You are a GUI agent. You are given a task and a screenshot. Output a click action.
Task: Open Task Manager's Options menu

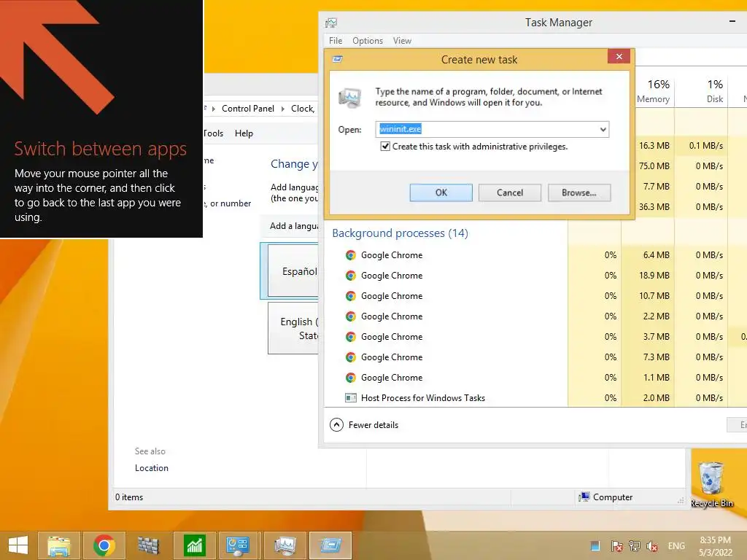368,41
